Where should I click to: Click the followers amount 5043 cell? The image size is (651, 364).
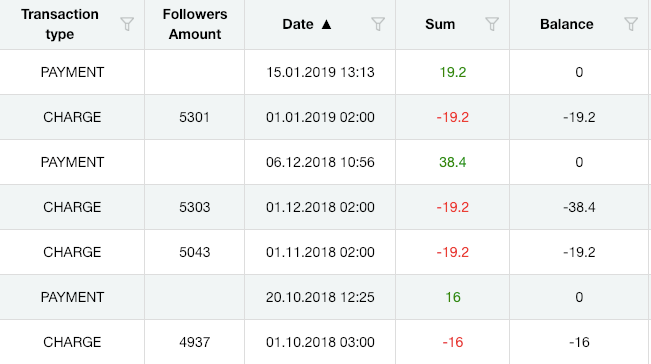point(195,252)
